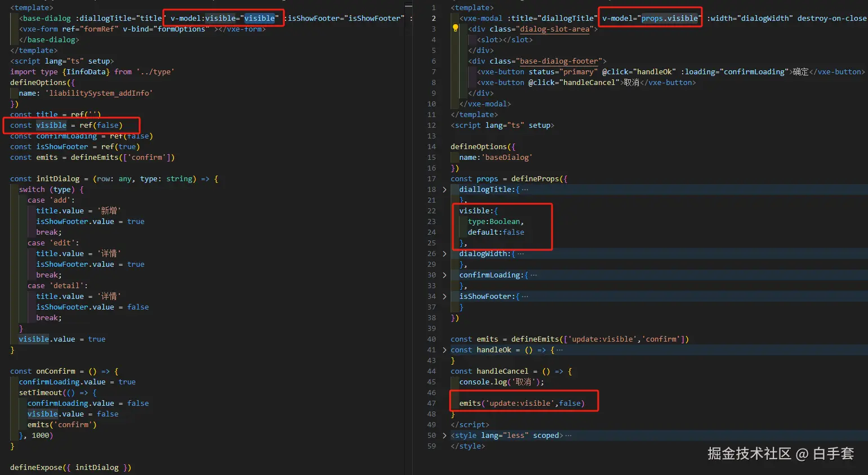Click the text "const visible = ref(false)"
Screen dimensions: 868x475
tap(66, 126)
